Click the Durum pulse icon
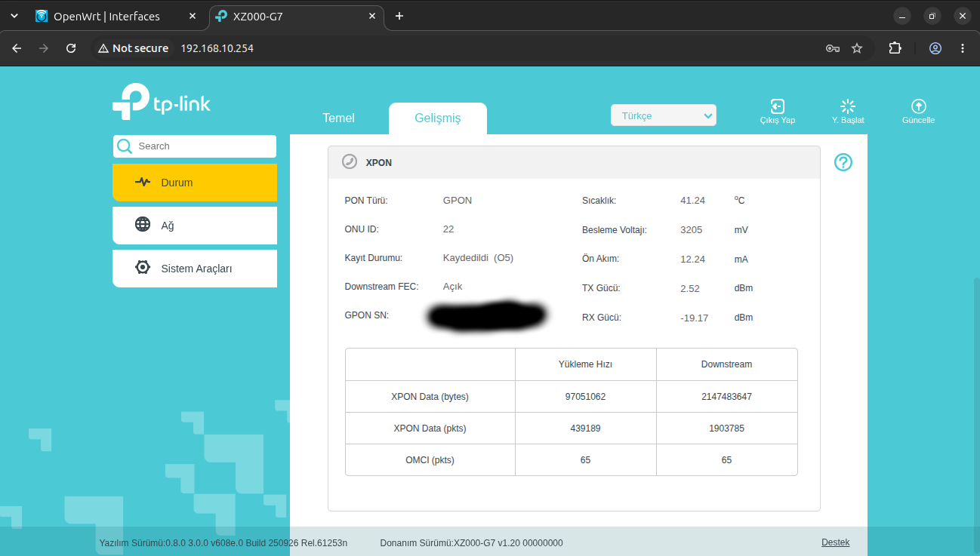 click(x=143, y=183)
